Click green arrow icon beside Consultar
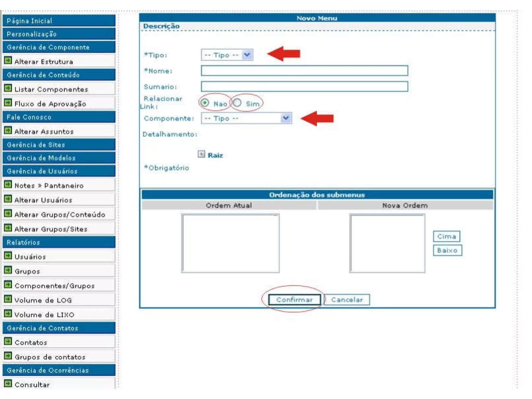Screen dimensions: 532x399 (x=8, y=383)
